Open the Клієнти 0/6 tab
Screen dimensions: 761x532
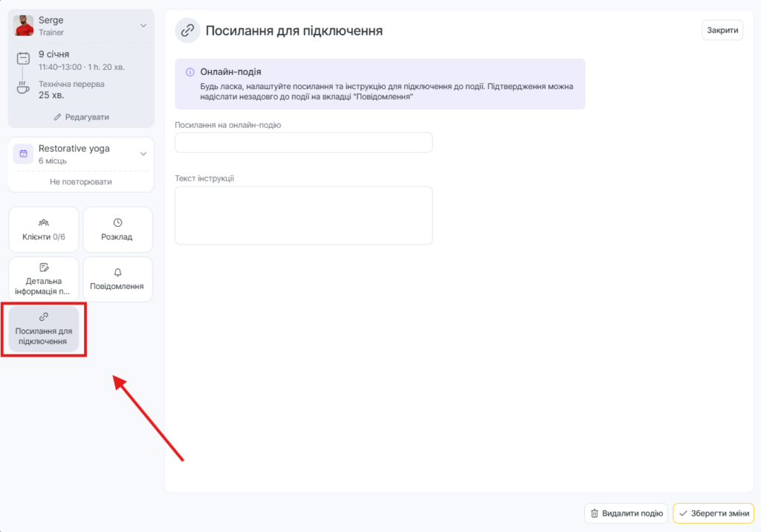(x=43, y=230)
